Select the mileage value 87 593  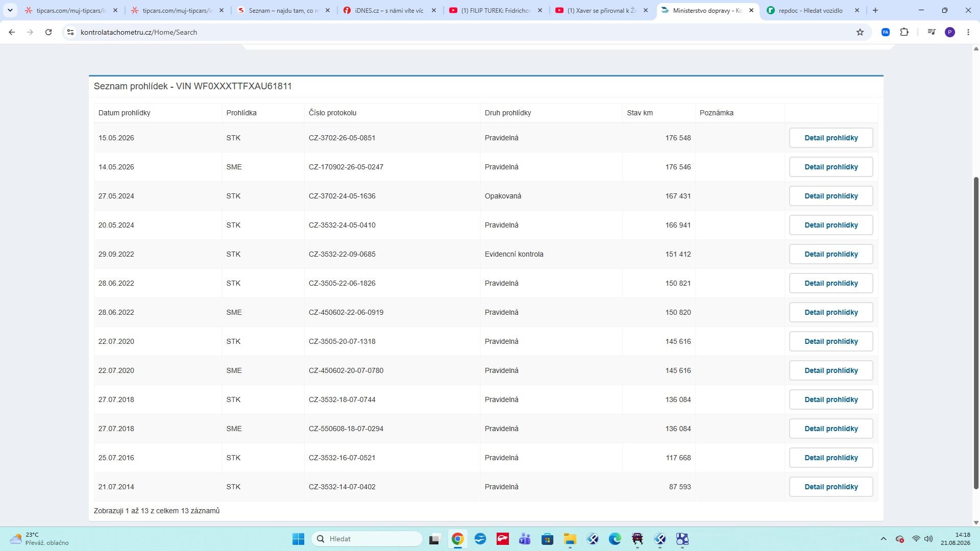point(680,487)
